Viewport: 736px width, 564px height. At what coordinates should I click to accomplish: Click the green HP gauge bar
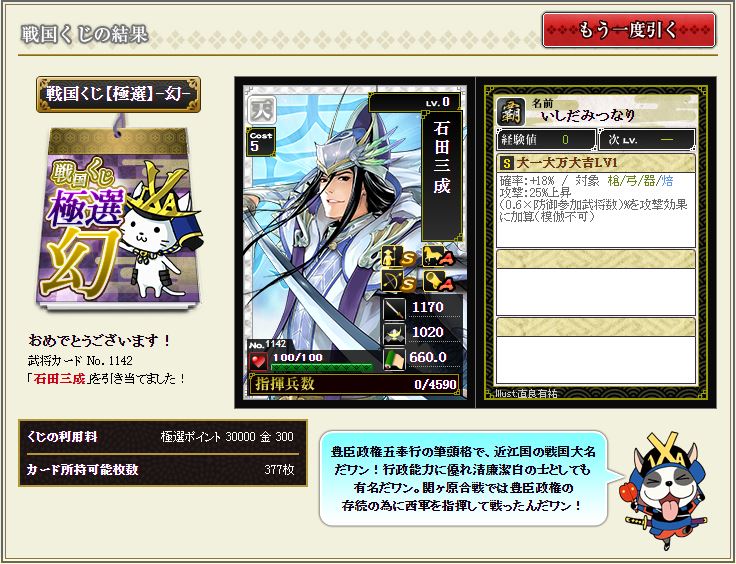pos(322,366)
